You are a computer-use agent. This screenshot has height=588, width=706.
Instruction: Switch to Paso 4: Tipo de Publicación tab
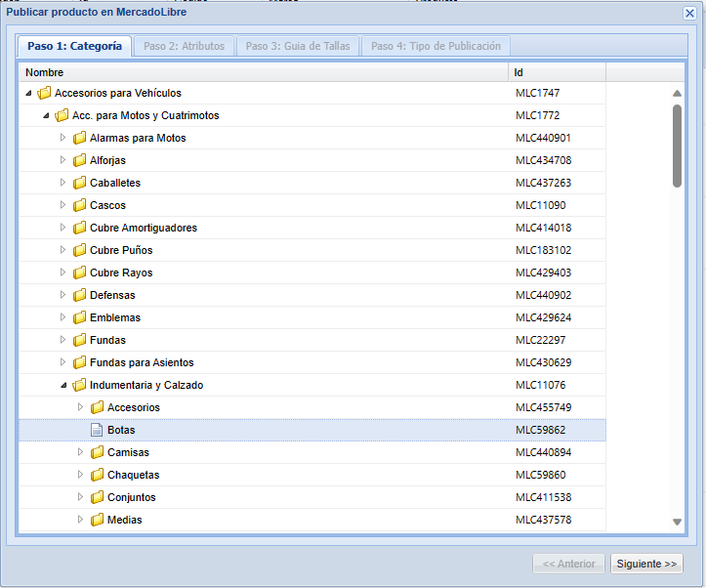pos(436,46)
